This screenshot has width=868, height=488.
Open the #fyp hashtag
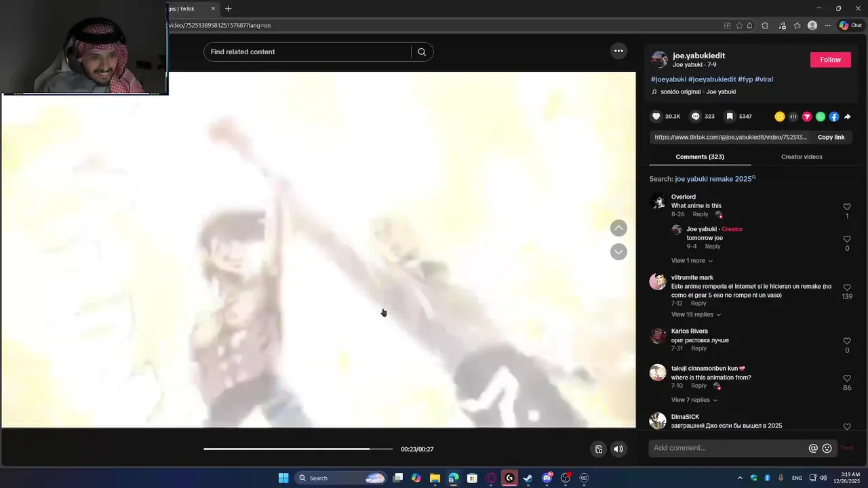pyautogui.click(x=745, y=79)
